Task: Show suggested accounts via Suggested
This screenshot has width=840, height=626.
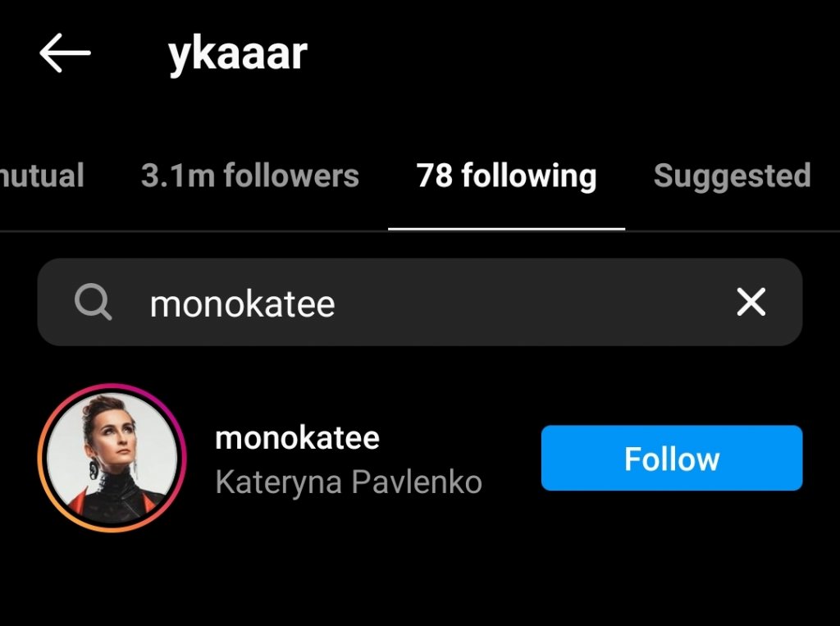Action: pos(733,176)
